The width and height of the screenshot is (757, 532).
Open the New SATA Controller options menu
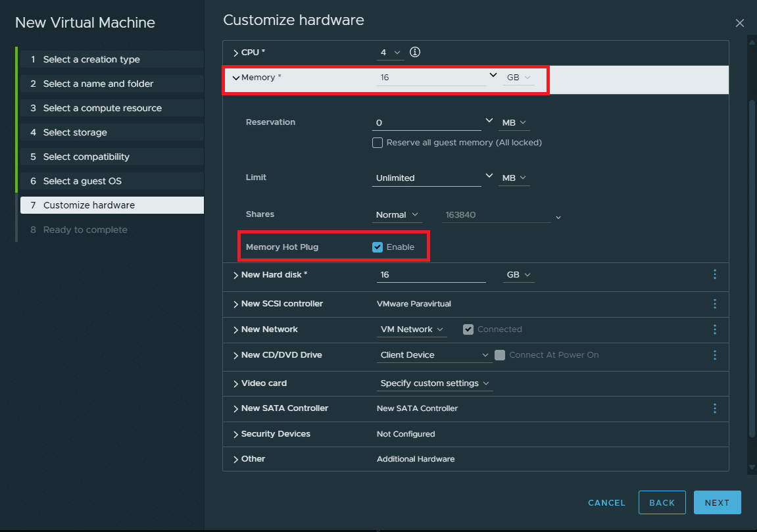(x=714, y=408)
